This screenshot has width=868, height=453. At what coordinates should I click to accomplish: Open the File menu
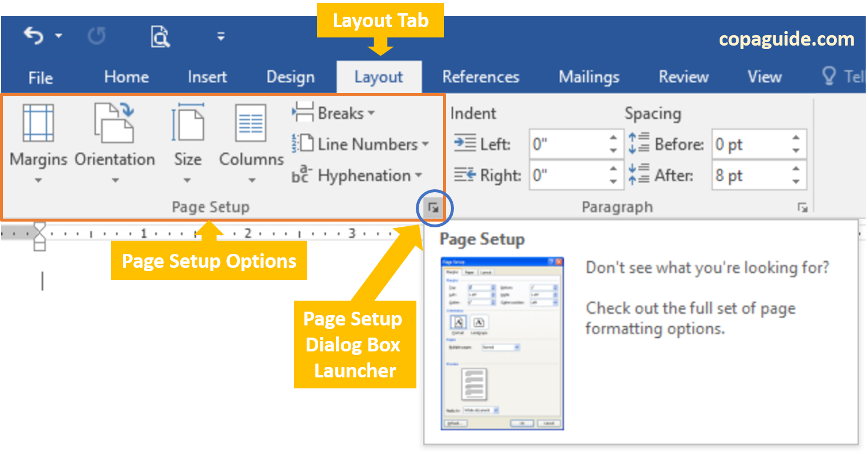pos(39,76)
